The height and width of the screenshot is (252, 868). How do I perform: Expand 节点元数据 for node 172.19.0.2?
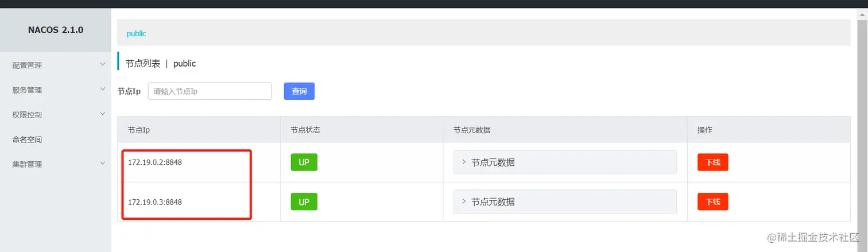[565, 162]
